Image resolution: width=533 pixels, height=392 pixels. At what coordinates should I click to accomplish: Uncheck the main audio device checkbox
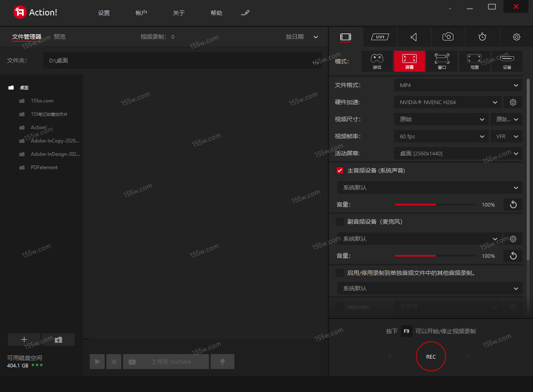(340, 170)
